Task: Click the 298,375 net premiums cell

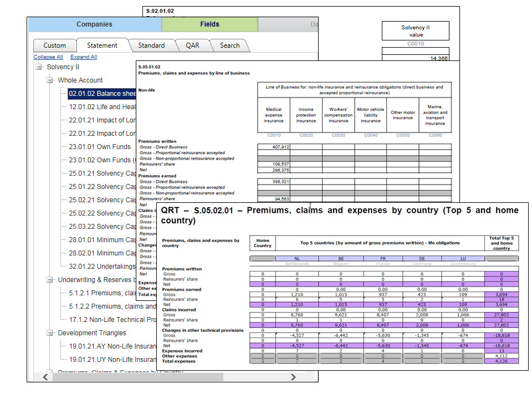Action: point(274,170)
